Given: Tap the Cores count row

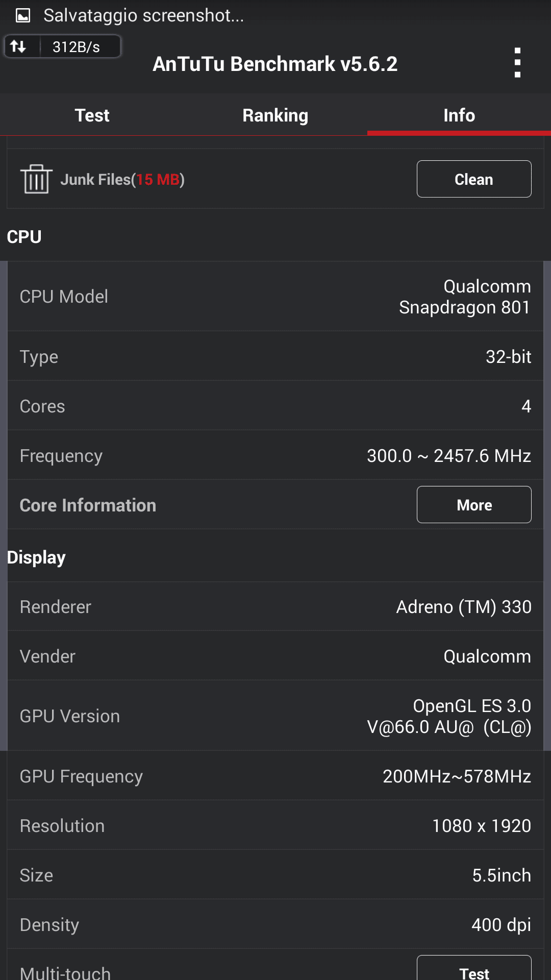Looking at the screenshot, I should coord(275,406).
